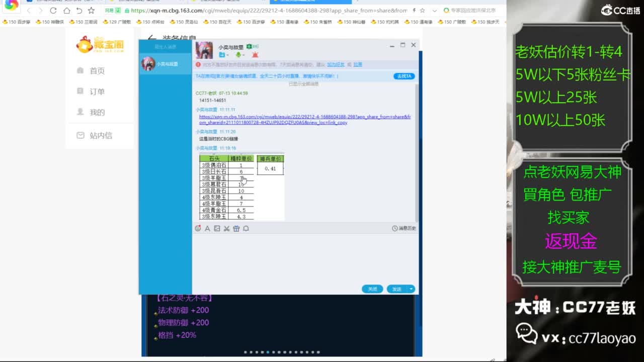The width and height of the screenshot is (644, 362).
Task: Click the price table image in chat
Action: pos(242,187)
